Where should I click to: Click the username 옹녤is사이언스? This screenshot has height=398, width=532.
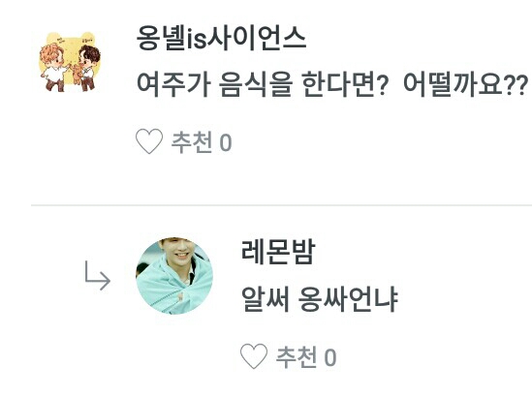tap(221, 39)
